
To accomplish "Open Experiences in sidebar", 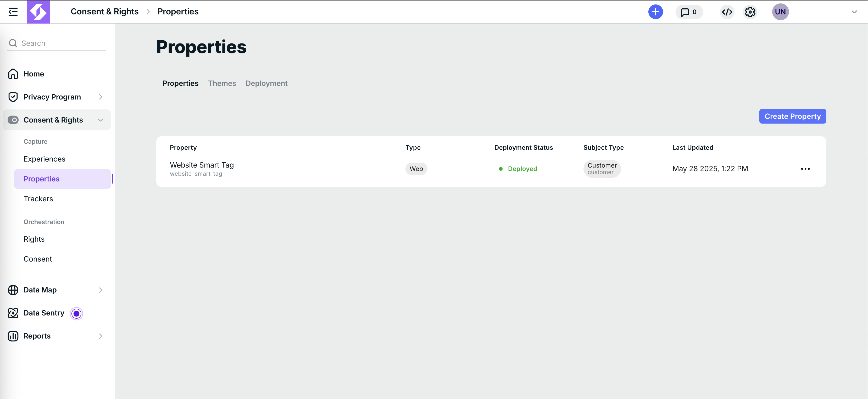I will point(44,159).
